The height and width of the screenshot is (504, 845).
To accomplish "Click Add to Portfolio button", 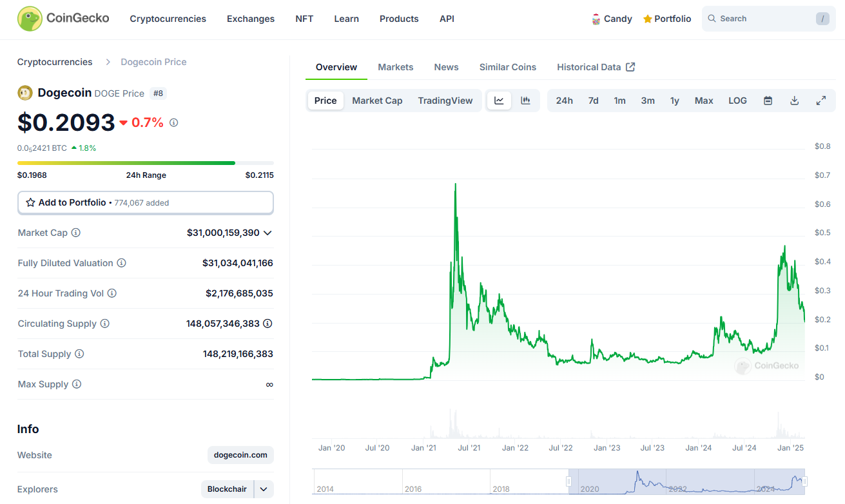I will 146,202.
